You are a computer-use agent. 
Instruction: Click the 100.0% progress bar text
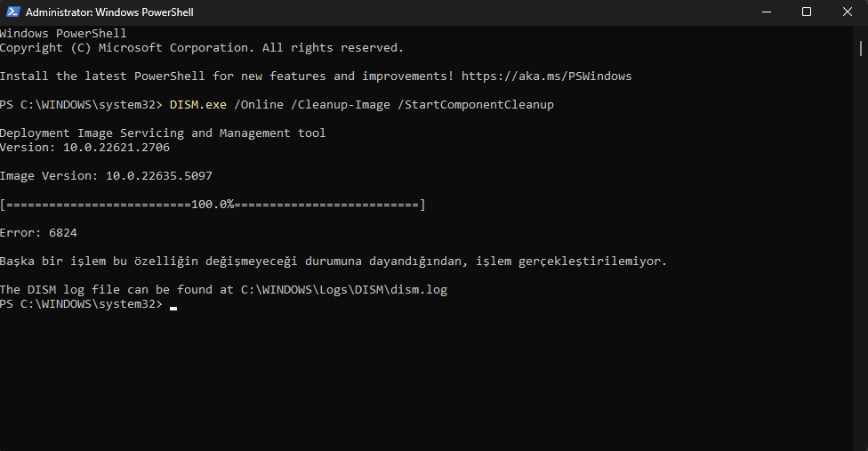coord(212,205)
